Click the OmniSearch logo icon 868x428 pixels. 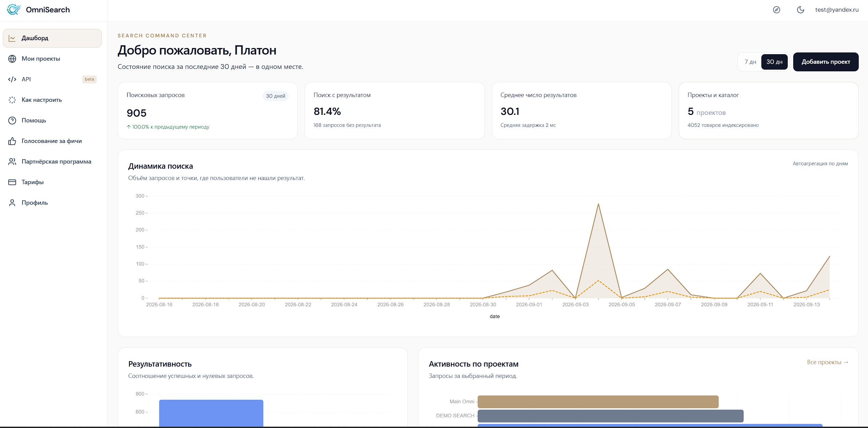click(14, 10)
